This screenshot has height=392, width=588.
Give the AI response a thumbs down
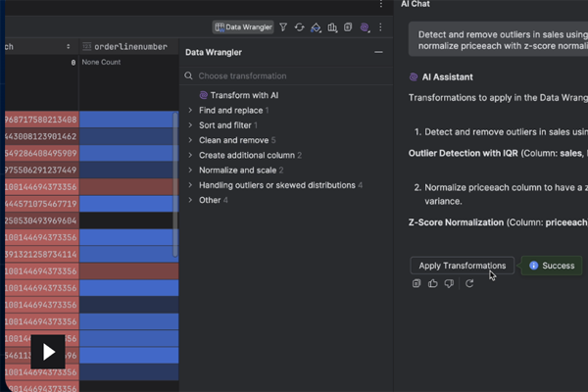[449, 283]
